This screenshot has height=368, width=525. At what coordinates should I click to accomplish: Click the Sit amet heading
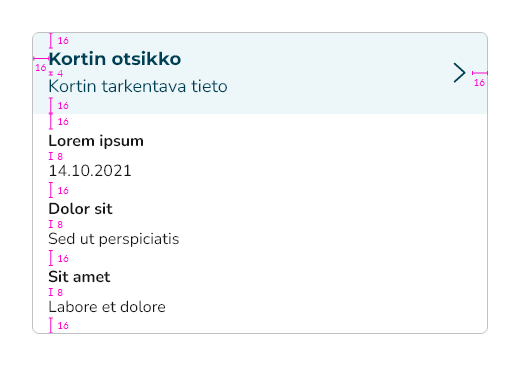(x=79, y=277)
